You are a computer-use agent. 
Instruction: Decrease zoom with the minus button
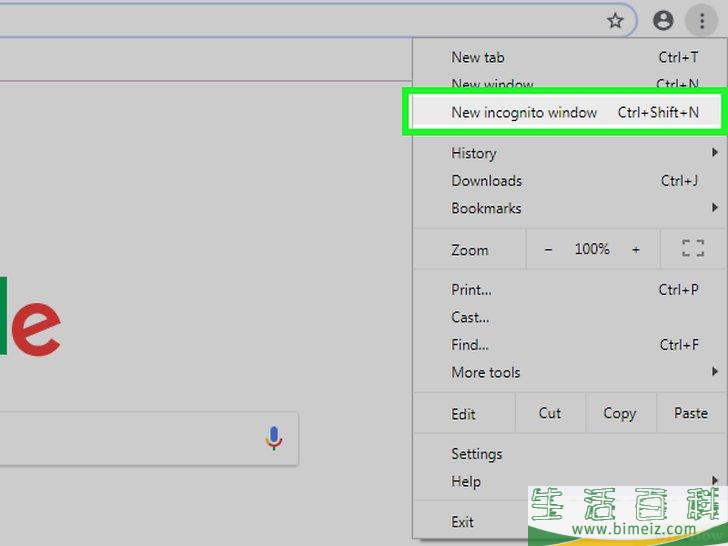tap(548, 249)
